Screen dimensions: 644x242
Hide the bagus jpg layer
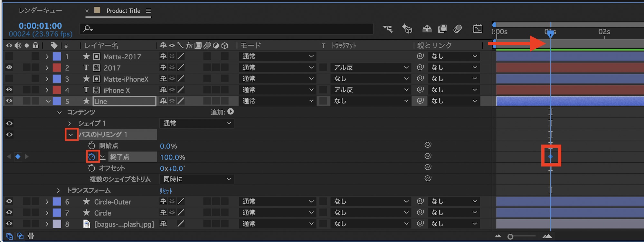(x=9, y=224)
